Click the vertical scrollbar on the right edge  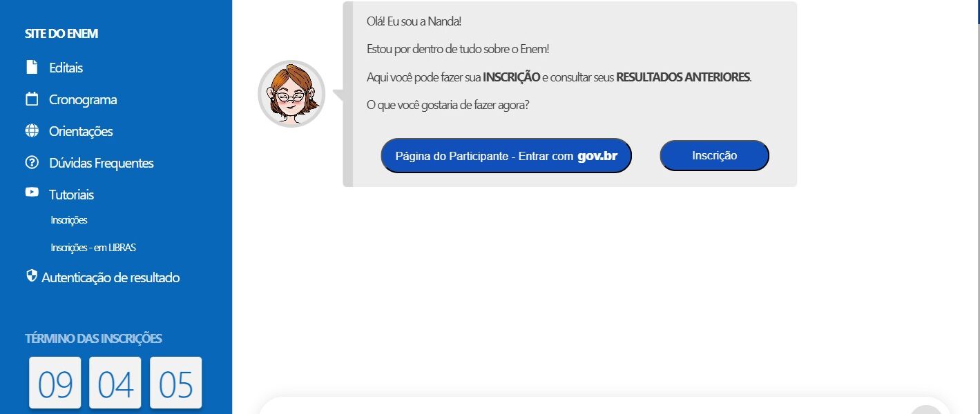click(x=978, y=207)
